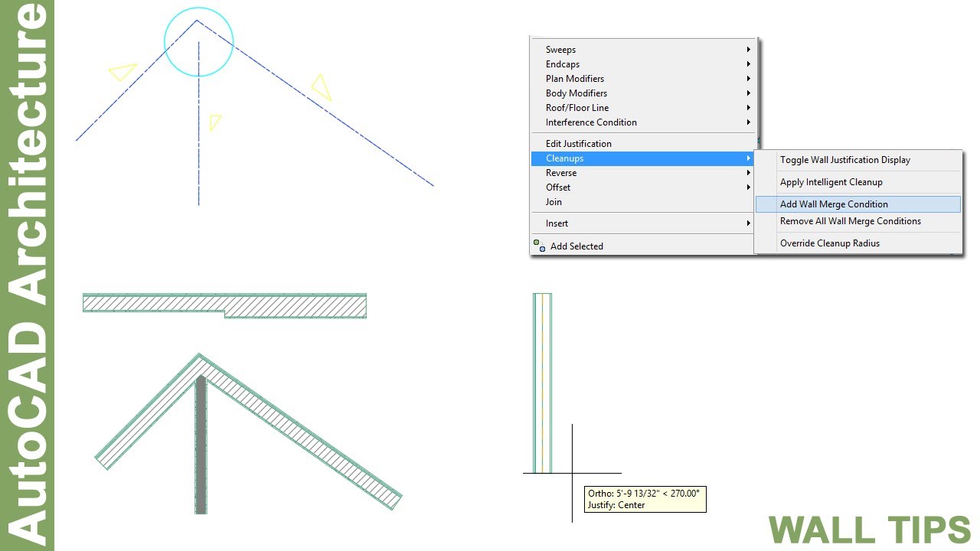Open the Roof/Floor Line submenu
This screenshot has width=980, height=551.
click(x=643, y=108)
